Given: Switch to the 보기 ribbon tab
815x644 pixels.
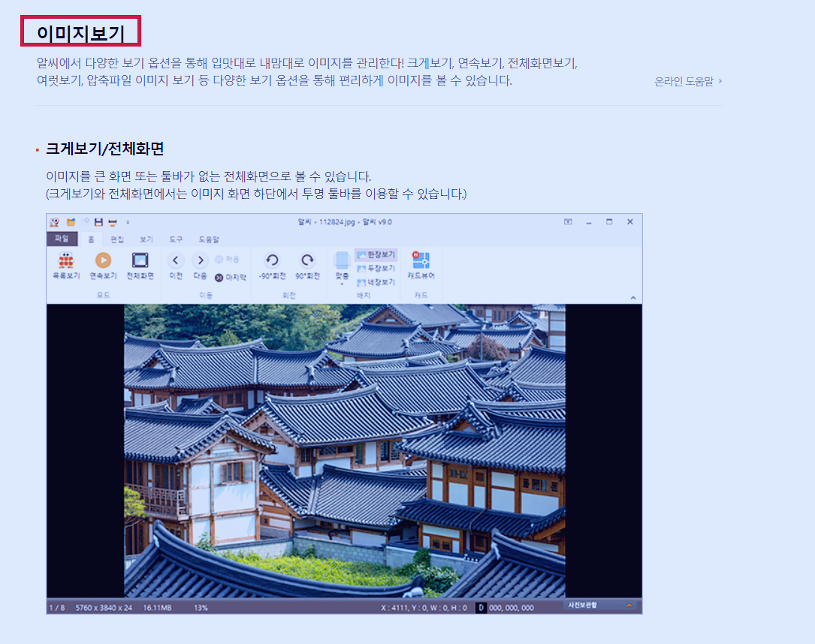Looking at the screenshot, I should (146, 239).
